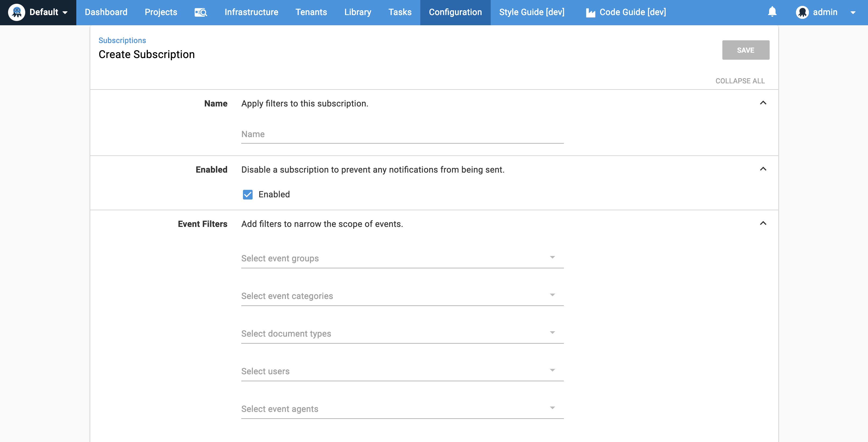Viewport: 868px width, 442px height.
Task: Switch to the Infrastructure tab
Action: point(251,12)
